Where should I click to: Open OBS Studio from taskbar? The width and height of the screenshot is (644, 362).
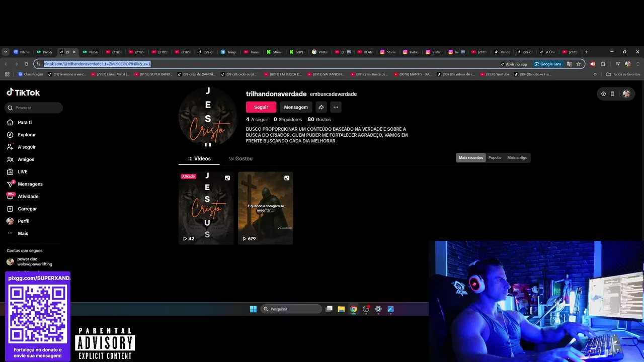pos(366,309)
